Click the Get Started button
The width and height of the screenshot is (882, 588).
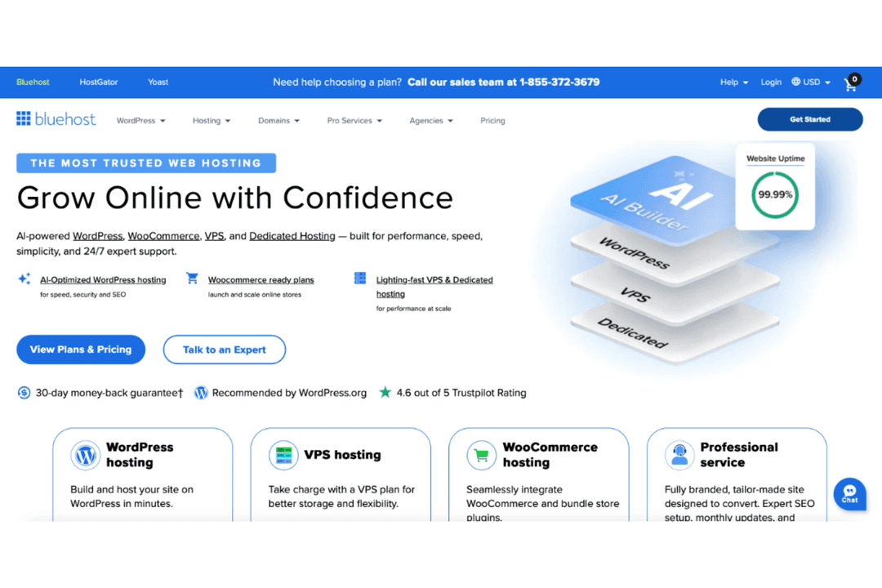(x=810, y=119)
